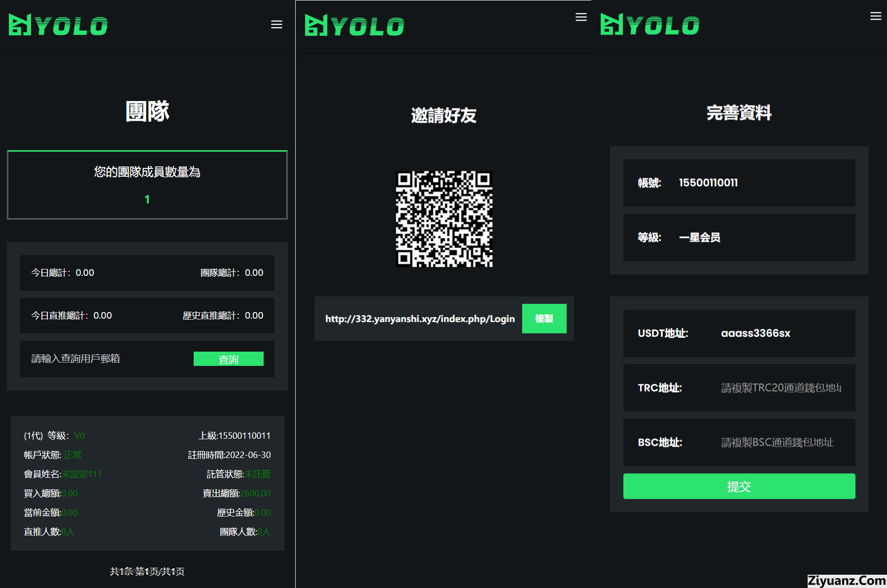Click the 今日直推總計 0.00 statistic

click(x=71, y=316)
